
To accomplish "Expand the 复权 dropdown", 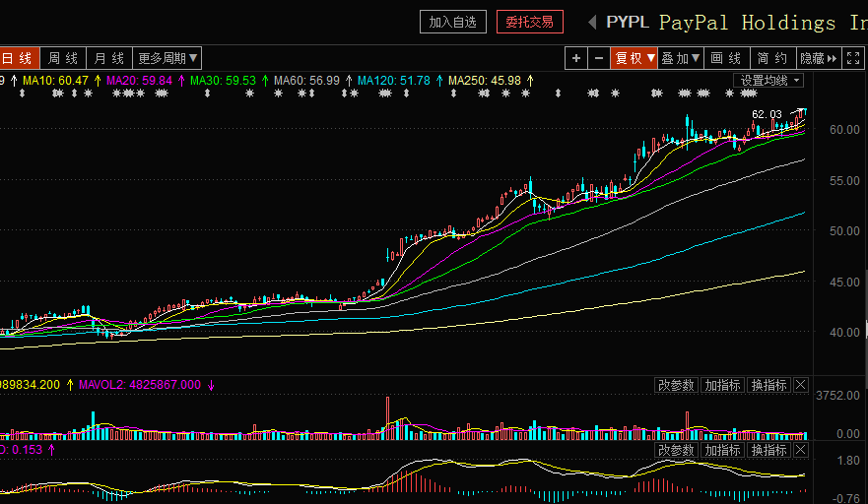I will pyautogui.click(x=634, y=58).
